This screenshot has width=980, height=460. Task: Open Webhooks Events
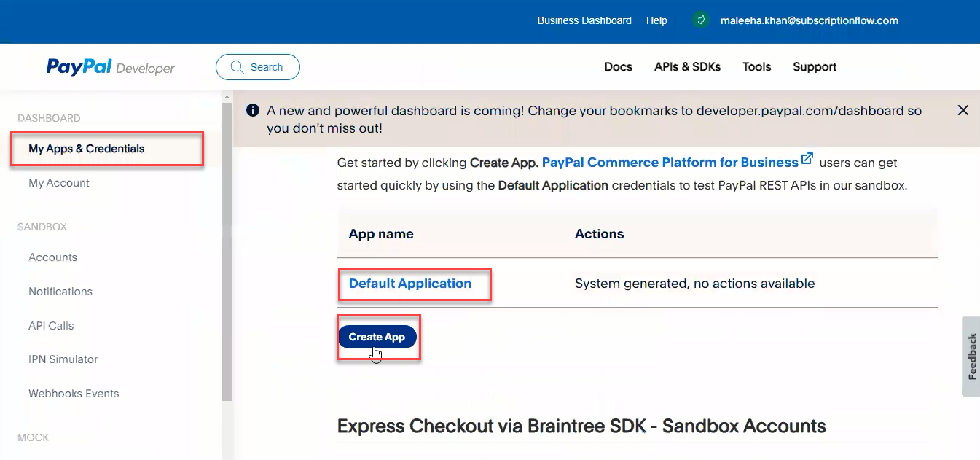click(x=74, y=394)
